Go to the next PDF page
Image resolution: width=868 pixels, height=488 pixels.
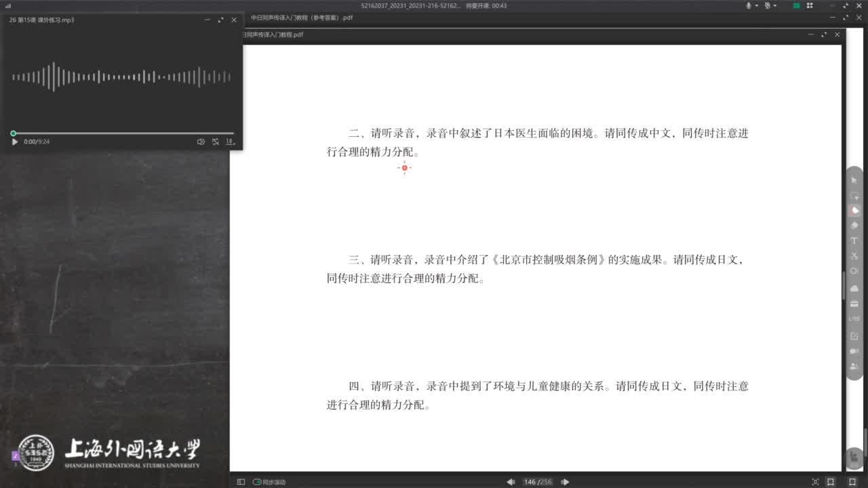[565, 482]
